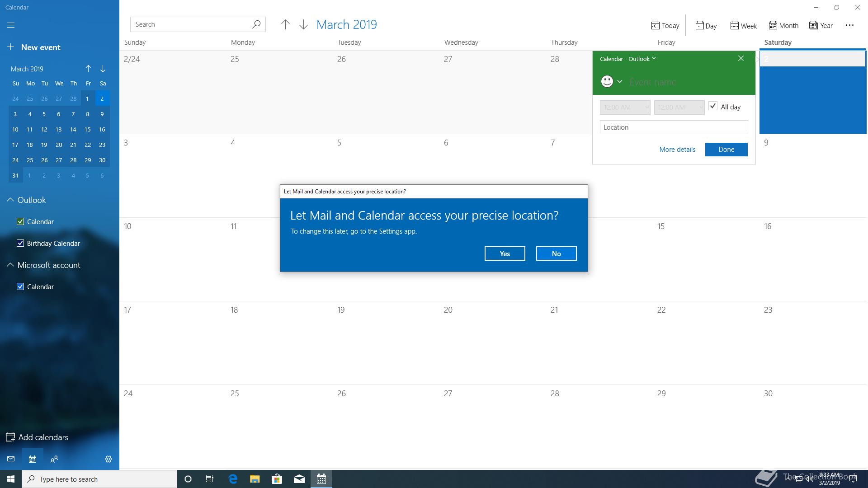Click the network icon in system tray
Image resolution: width=868 pixels, height=488 pixels.
coord(799,479)
